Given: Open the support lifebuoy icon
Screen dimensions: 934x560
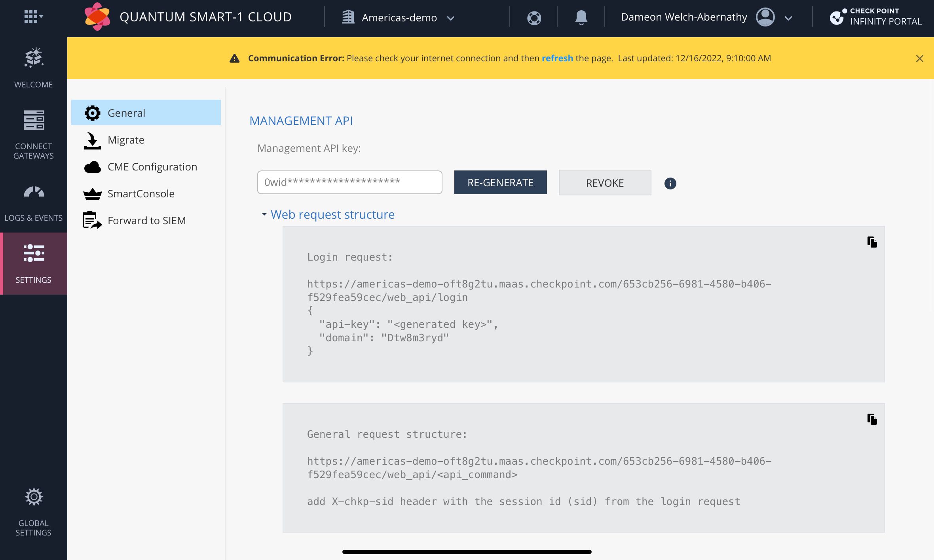Looking at the screenshot, I should [534, 18].
